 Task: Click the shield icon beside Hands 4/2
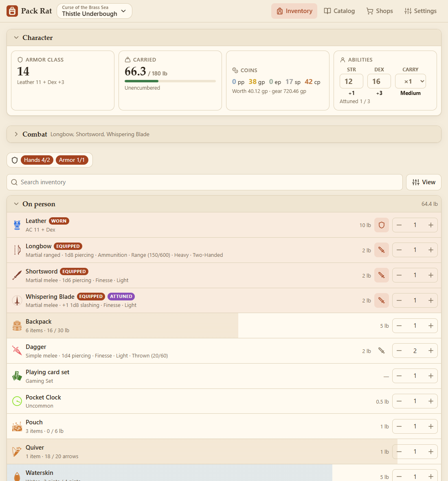(14, 160)
